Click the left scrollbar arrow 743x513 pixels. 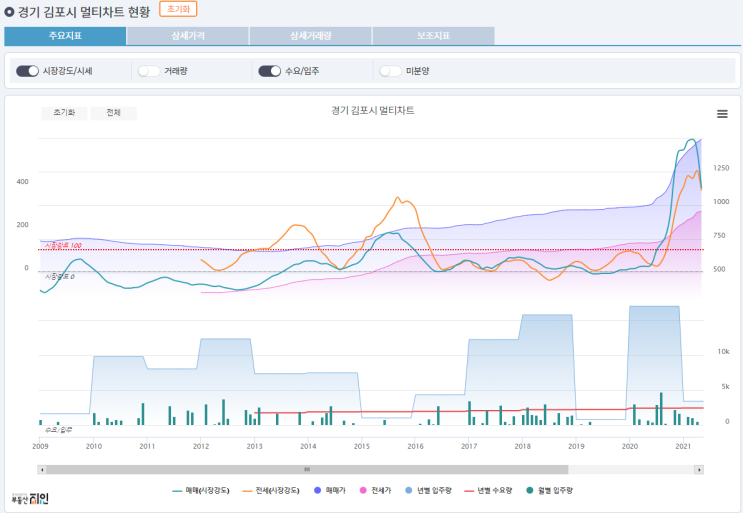(42, 469)
